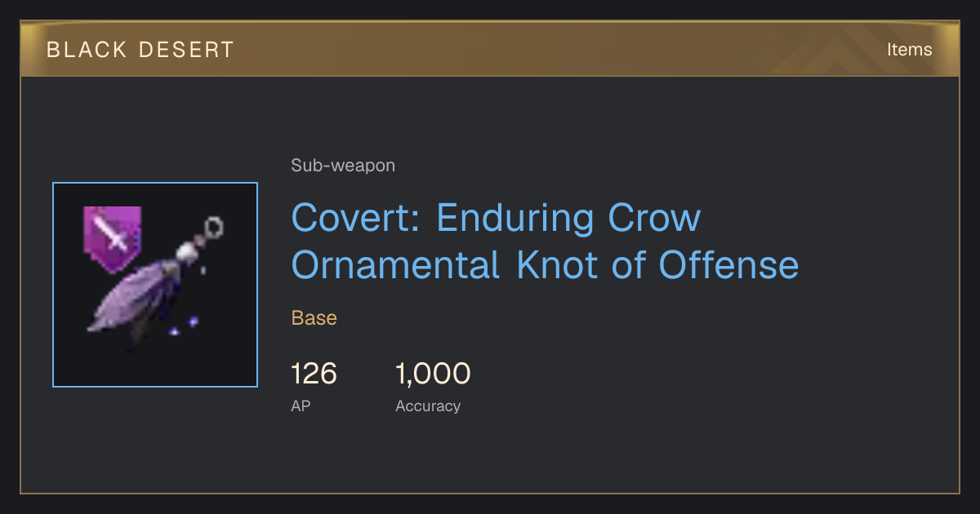Click the empty dark card area below the stats
980x514 pixels.
[x=490, y=457]
